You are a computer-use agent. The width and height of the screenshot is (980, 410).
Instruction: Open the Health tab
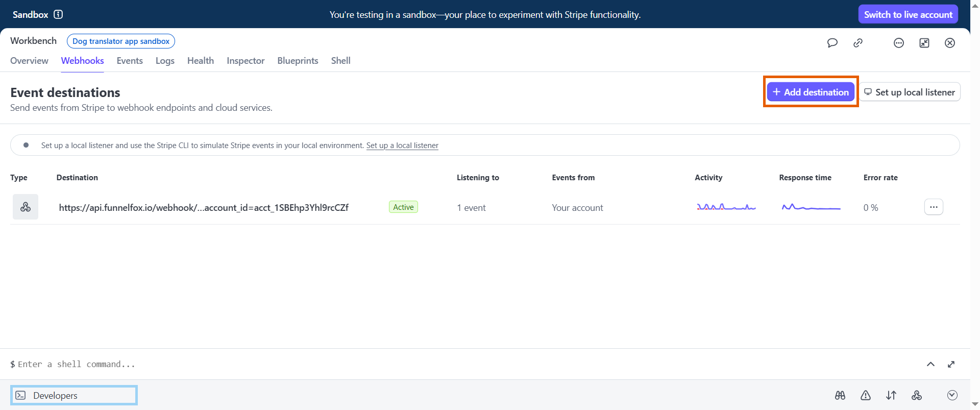pyautogui.click(x=201, y=61)
